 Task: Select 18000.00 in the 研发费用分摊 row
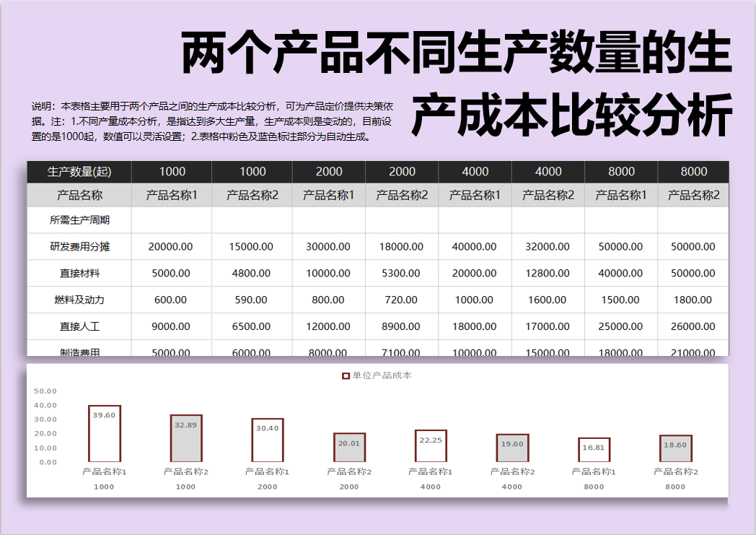(x=401, y=246)
